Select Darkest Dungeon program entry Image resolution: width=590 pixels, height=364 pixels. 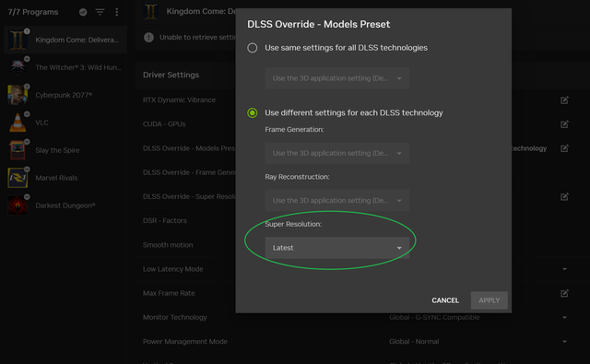point(65,205)
